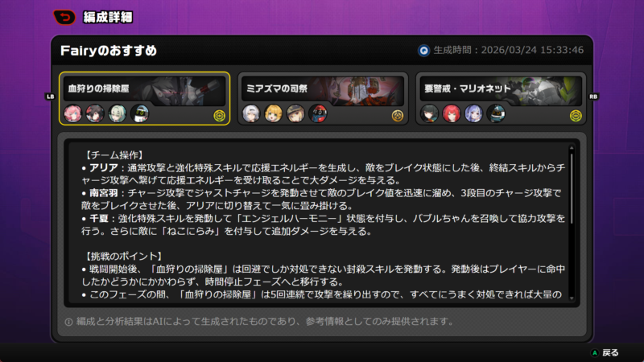Click gear badge on 要警戒・マリオネット card
The image size is (644, 362).
(575, 116)
